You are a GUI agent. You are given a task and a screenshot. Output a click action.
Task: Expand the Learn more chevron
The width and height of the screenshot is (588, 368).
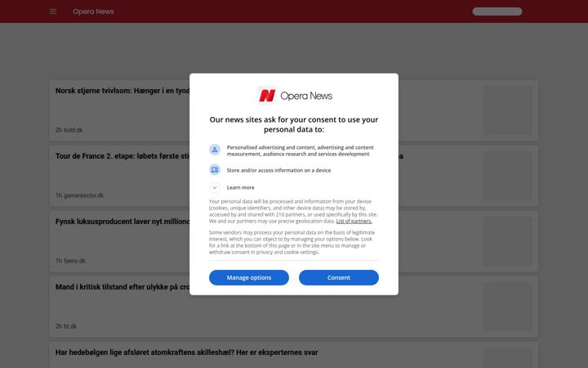click(215, 187)
